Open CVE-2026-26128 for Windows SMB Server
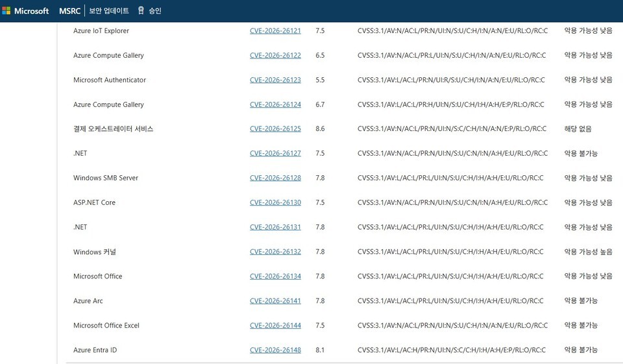This screenshot has width=623, height=364. pos(275,178)
